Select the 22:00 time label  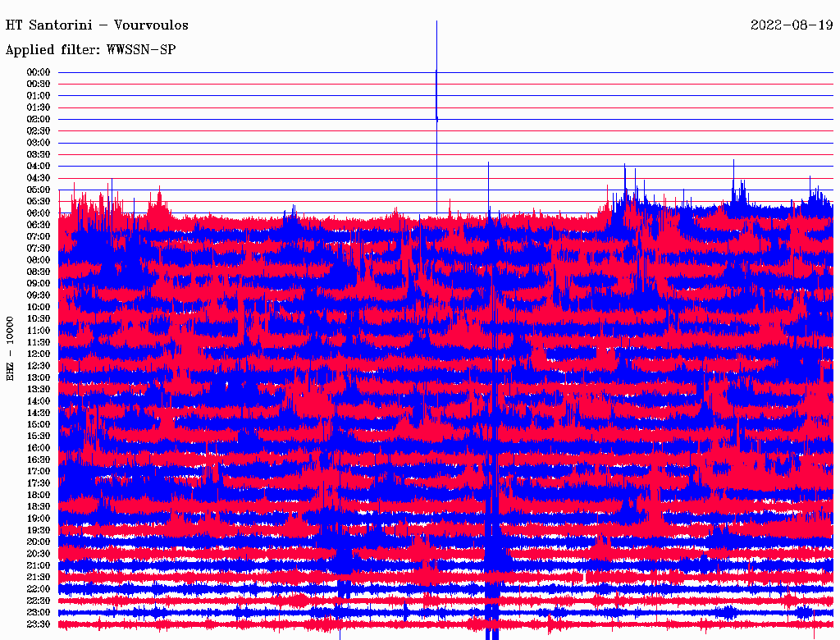pyautogui.click(x=39, y=589)
